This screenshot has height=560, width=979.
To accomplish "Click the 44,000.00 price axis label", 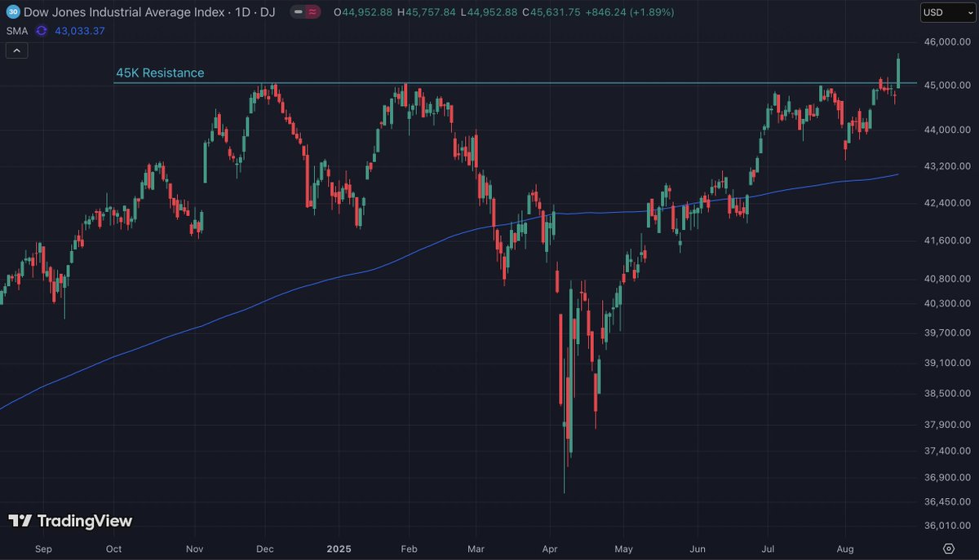I will tap(946, 130).
